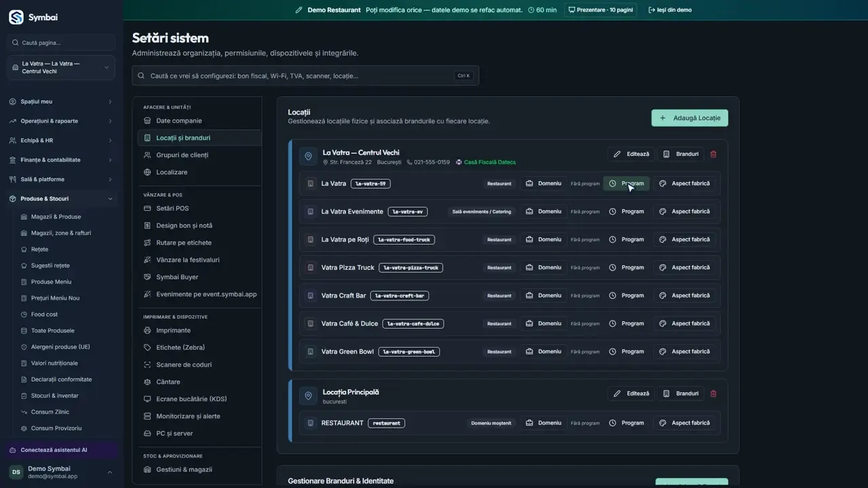Click the trash icon for Locația Principală
868x488 pixels.
point(713,393)
